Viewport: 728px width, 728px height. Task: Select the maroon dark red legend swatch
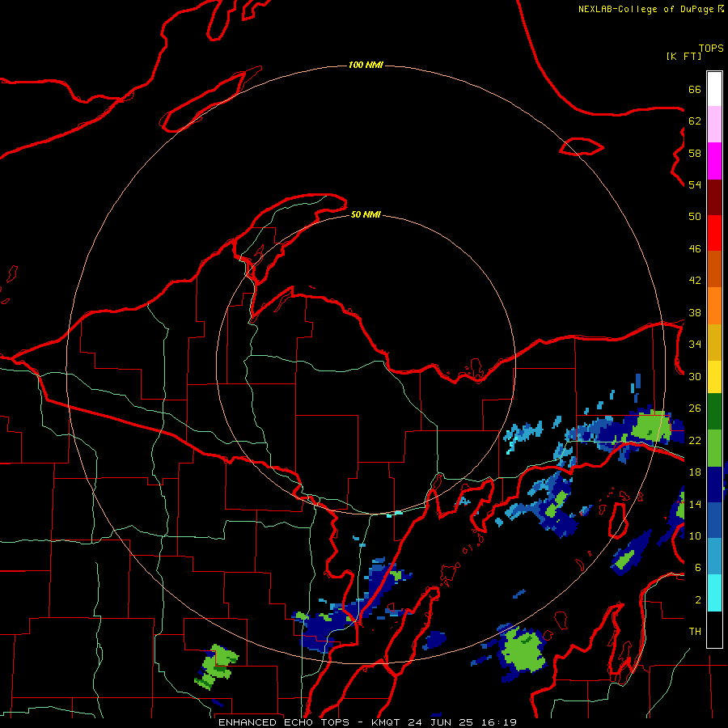click(x=714, y=197)
